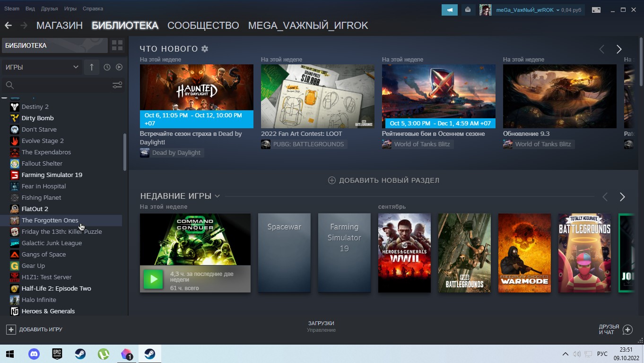Open Windows Start menu

(10, 354)
